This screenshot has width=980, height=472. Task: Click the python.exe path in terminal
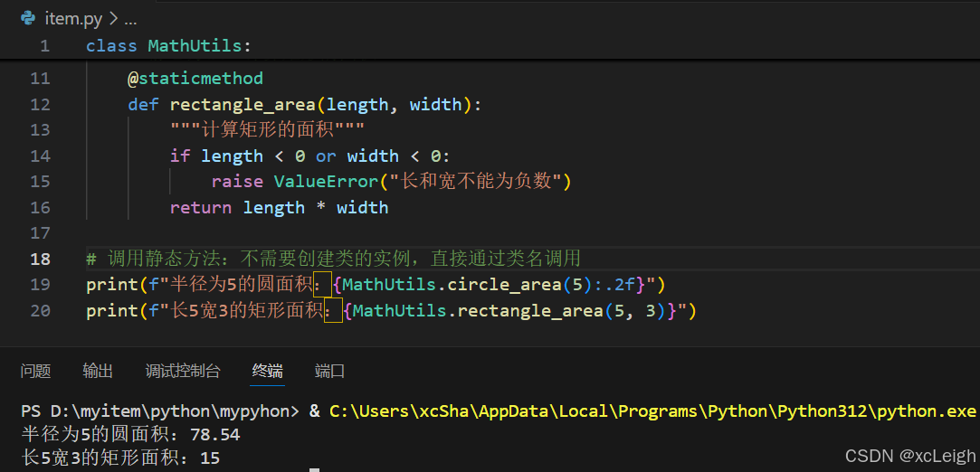653,411
